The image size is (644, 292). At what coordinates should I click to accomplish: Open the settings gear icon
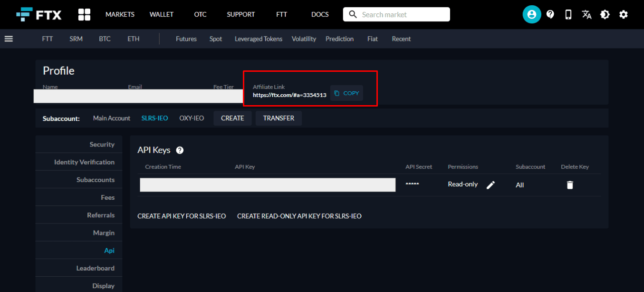[624, 14]
